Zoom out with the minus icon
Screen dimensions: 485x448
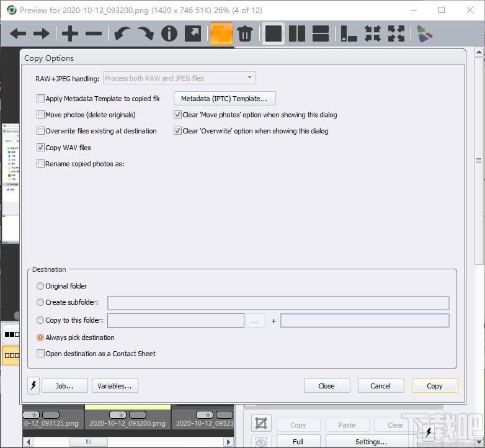coord(94,34)
